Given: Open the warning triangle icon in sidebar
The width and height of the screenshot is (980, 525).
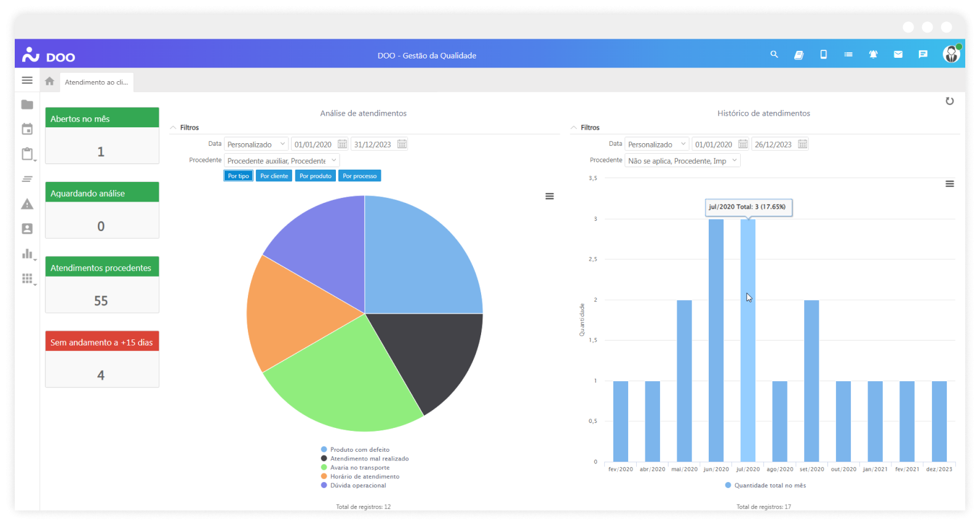Looking at the screenshot, I should (27, 204).
